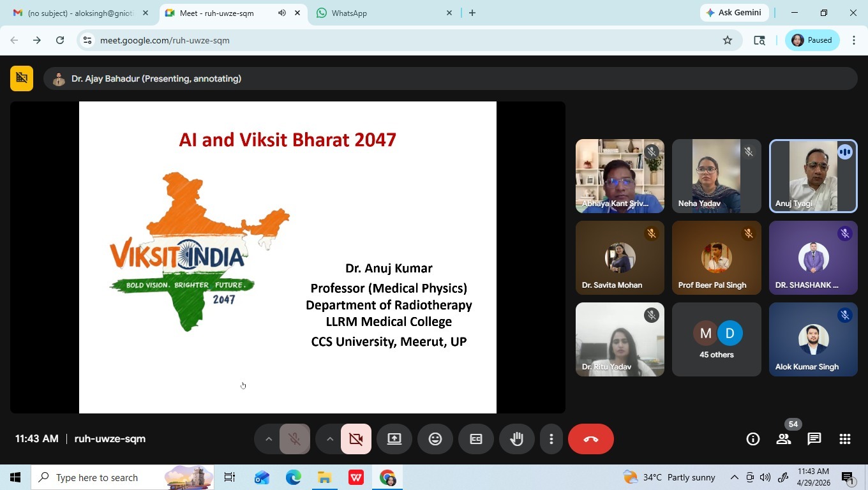Viewport: 868px width, 490px height.
Task: Click the Chrome taskbar icon
Action: (387, 477)
